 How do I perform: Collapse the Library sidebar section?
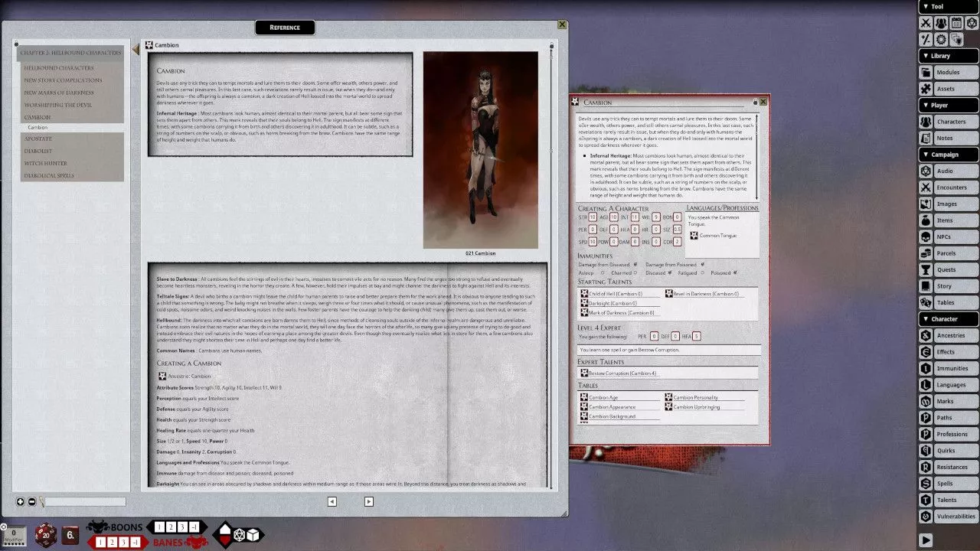[949, 56]
